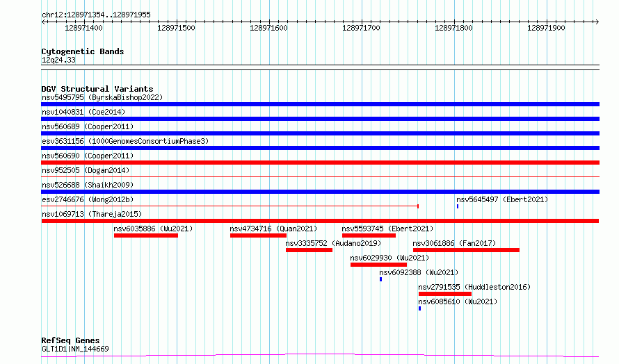
Task: Click the nsv5495795 (ByrskaBishop2022) variant label
Action: [102, 97]
